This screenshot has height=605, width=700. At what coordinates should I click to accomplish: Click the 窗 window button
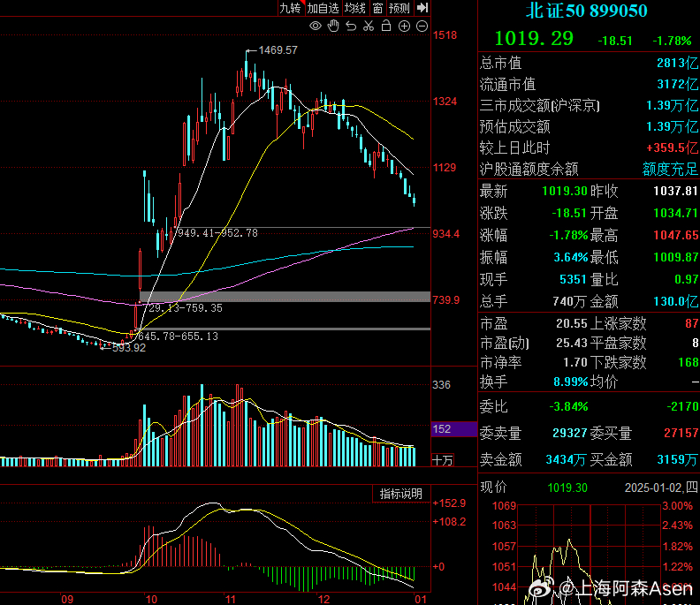[x=377, y=8]
